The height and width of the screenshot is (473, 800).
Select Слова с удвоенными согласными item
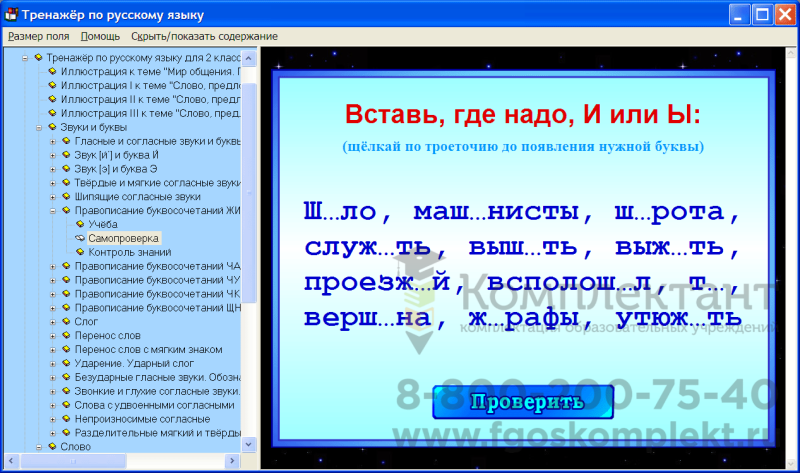155,405
